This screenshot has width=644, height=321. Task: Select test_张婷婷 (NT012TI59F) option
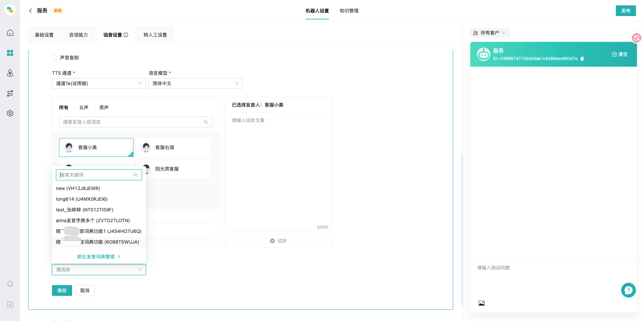coord(99,210)
